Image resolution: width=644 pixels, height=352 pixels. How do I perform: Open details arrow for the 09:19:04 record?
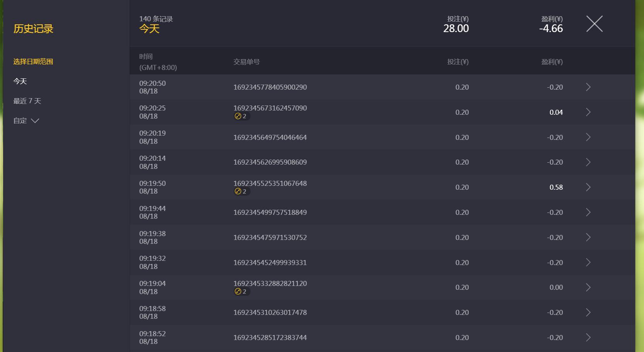588,287
